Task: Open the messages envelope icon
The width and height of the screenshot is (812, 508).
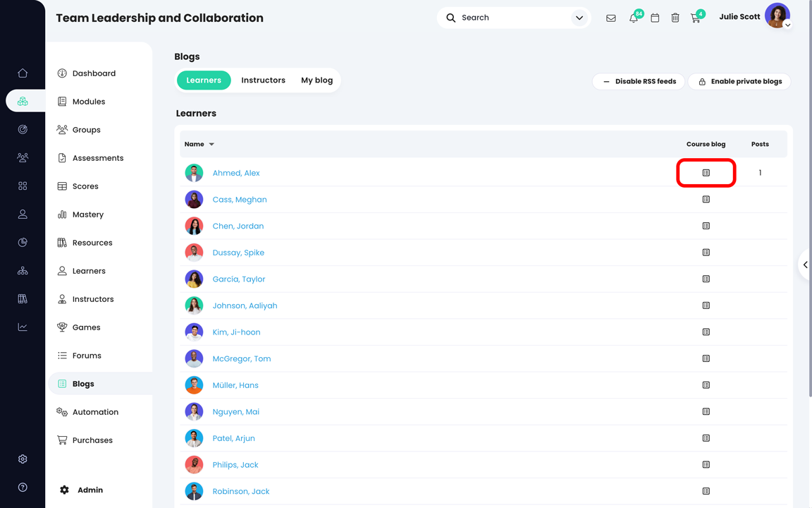Action: point(611,18)
